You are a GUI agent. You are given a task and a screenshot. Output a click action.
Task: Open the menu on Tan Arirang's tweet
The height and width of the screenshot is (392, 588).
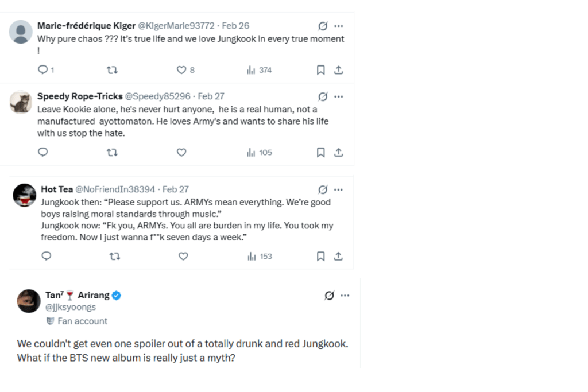(345, 295)
